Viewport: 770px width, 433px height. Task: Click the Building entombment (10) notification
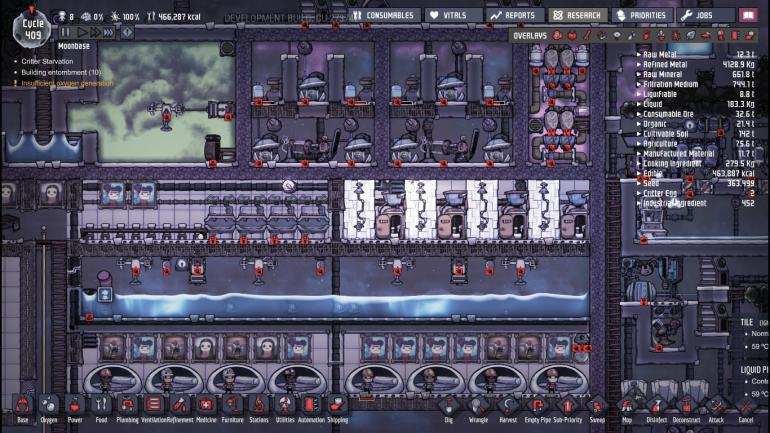click(x=61, y=72)
